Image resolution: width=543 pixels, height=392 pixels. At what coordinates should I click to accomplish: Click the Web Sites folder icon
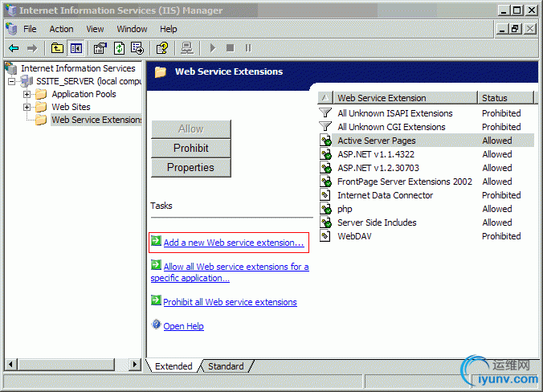click(41, 107)
